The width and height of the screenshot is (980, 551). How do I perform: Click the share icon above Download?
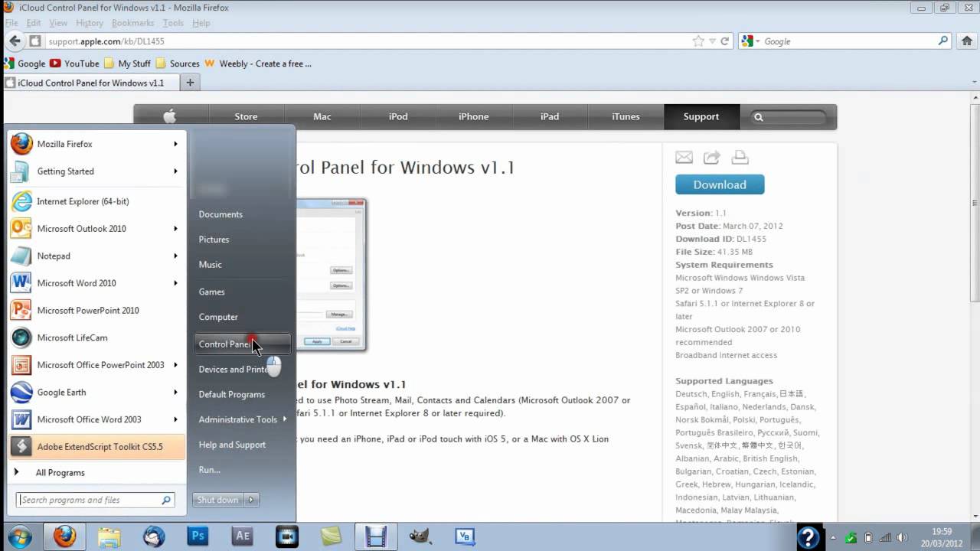coord(712,157)
